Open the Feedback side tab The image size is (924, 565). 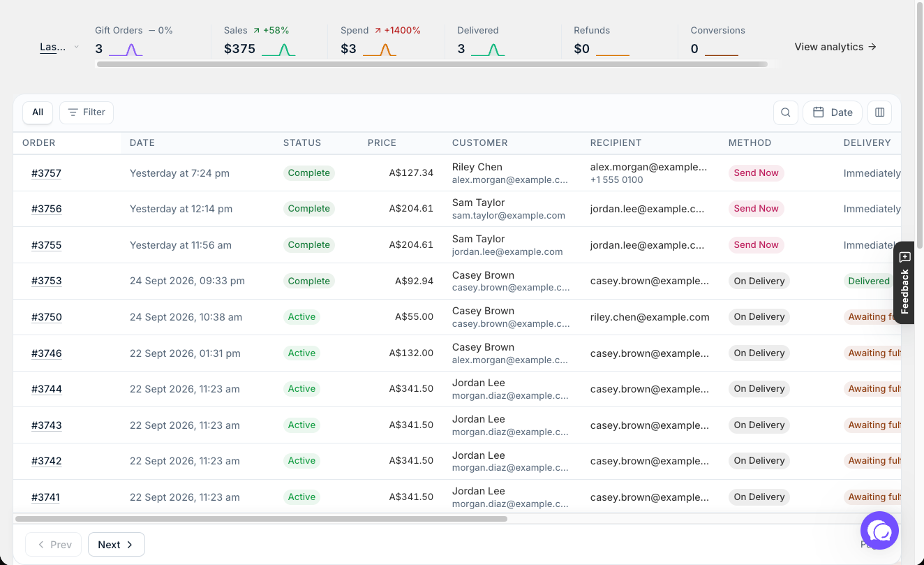click(x=904, y=283)
